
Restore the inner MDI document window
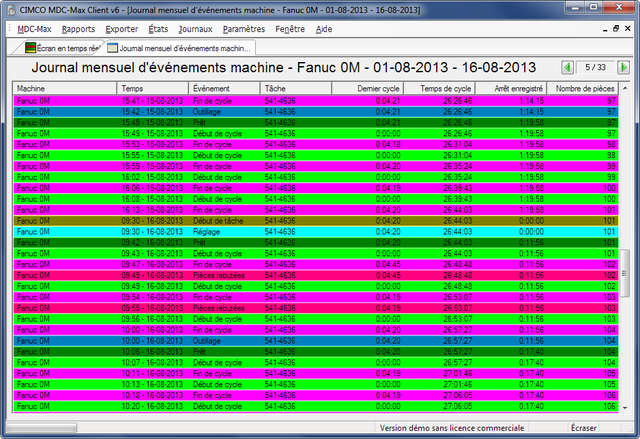pos(616,29)
